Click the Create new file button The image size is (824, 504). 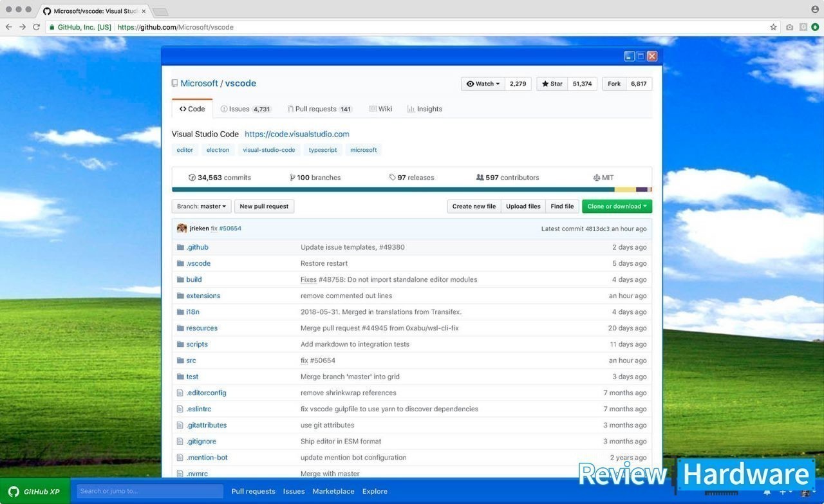474,207
